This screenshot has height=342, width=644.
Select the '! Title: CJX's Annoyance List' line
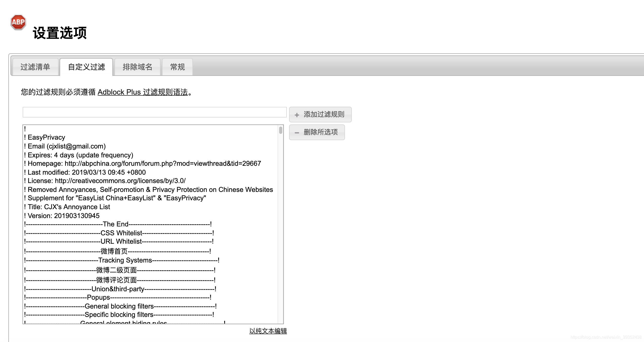tap(151, 207)
